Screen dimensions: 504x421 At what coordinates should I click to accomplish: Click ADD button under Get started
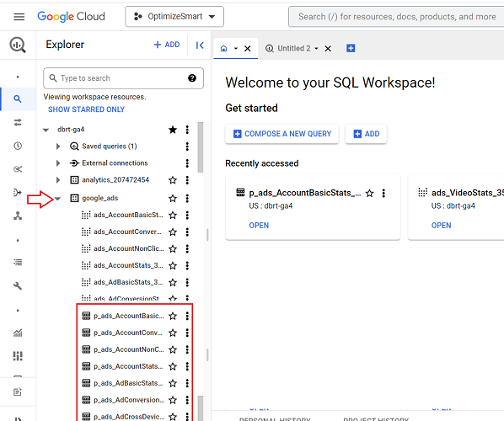[x=366, y=134]
